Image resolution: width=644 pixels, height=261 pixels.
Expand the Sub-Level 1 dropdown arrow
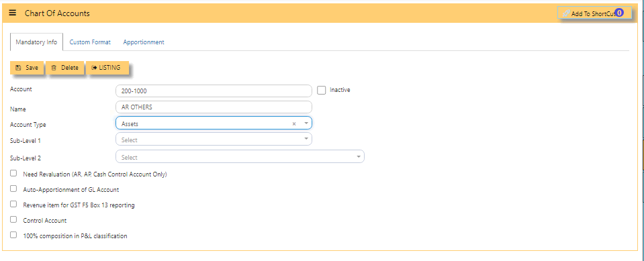(306, 139)
